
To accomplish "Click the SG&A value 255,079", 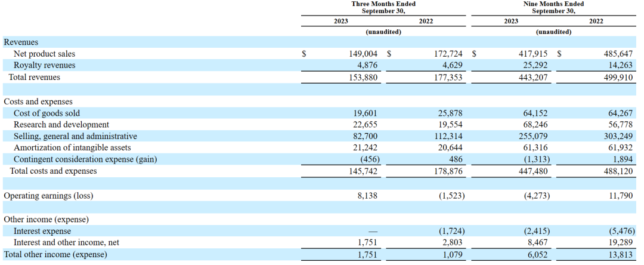I will point(534,136).
